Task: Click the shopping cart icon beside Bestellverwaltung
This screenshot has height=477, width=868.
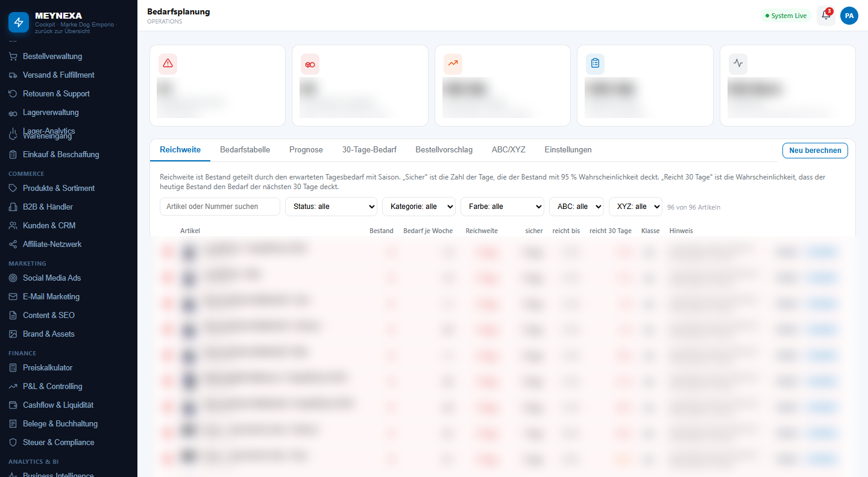Action: pos(13,57)
